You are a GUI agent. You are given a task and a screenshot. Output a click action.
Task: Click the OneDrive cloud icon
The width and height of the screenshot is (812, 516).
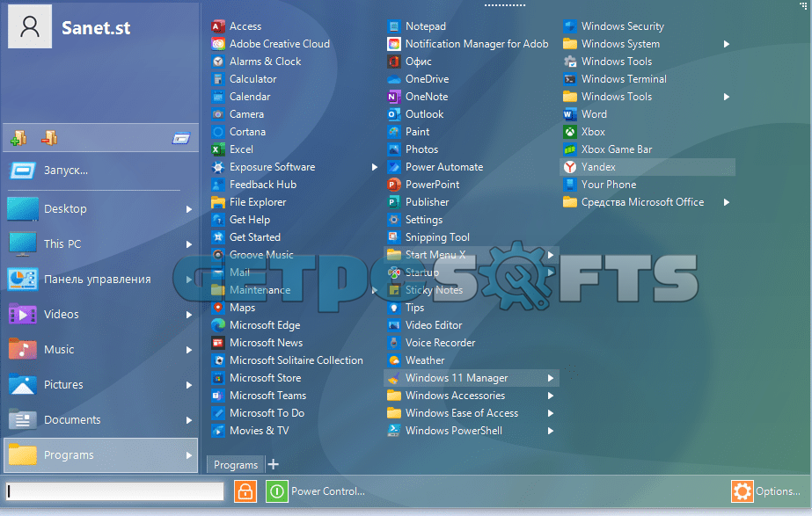tap(394, 79)
